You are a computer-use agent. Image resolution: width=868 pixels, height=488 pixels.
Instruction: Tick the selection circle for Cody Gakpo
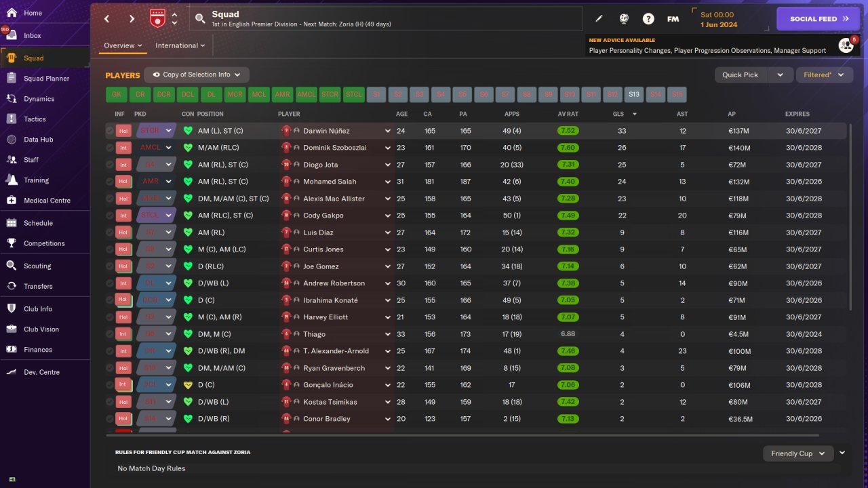click(110, 216)
